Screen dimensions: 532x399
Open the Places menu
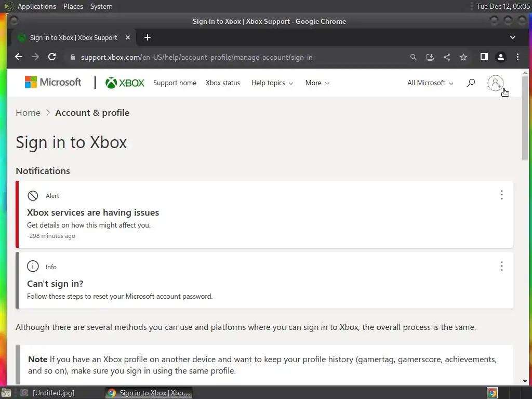[x=73, y=6]
